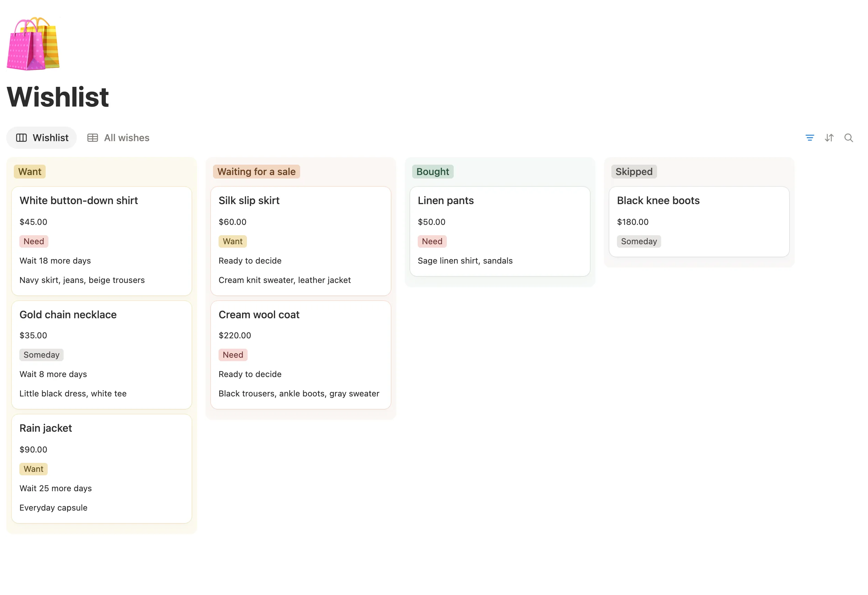Open search with magnifier icon

click(848, 138)
